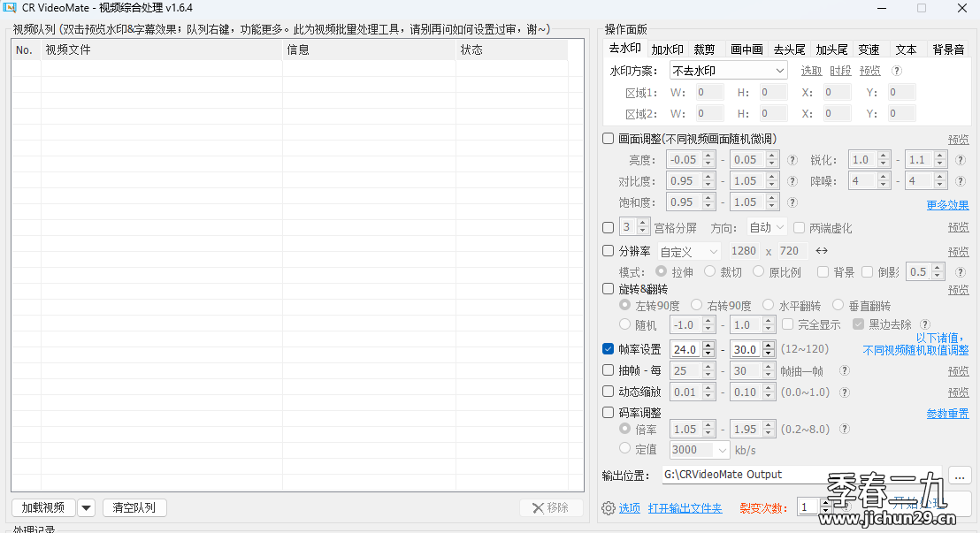
Task: Select the 定值 bitrate radio button
Action: [x=624, y=448]
